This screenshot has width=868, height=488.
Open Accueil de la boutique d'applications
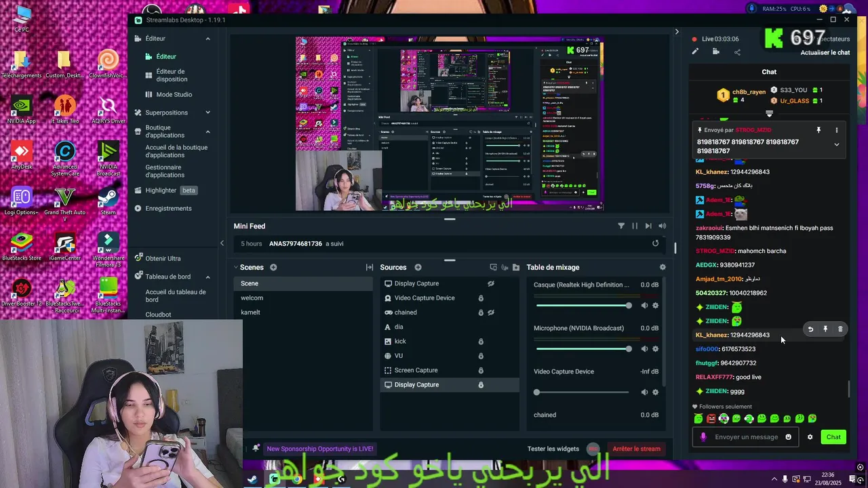(x=176, y=151)
